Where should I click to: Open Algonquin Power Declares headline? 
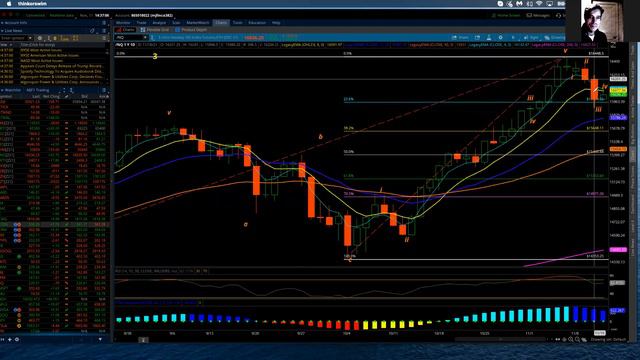(62, 76)
